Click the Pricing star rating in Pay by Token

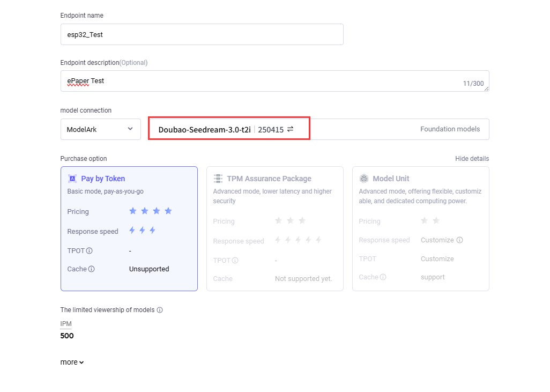pyautogui.click(x=151, y=211)
